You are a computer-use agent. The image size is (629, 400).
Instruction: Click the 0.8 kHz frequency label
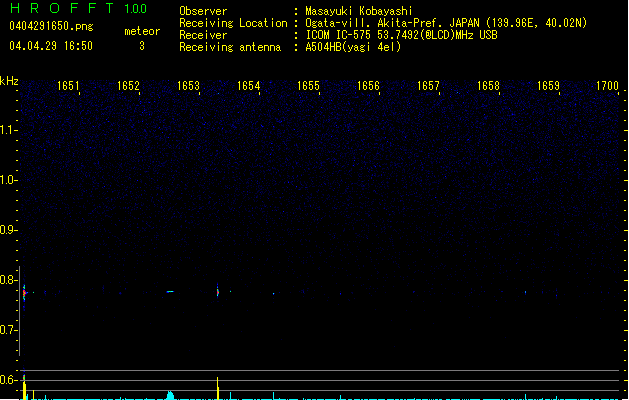[8, 280]
